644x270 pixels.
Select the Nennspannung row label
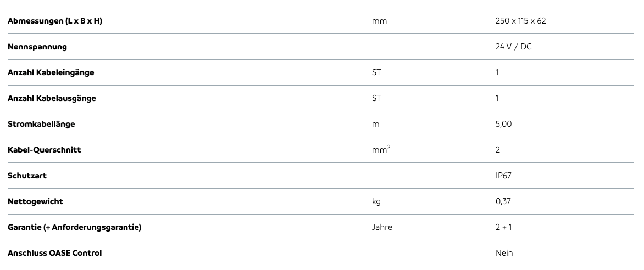coord(37,47)
